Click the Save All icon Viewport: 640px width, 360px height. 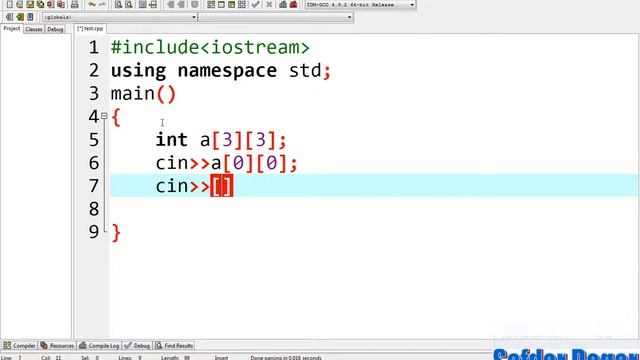pos(40,4)
